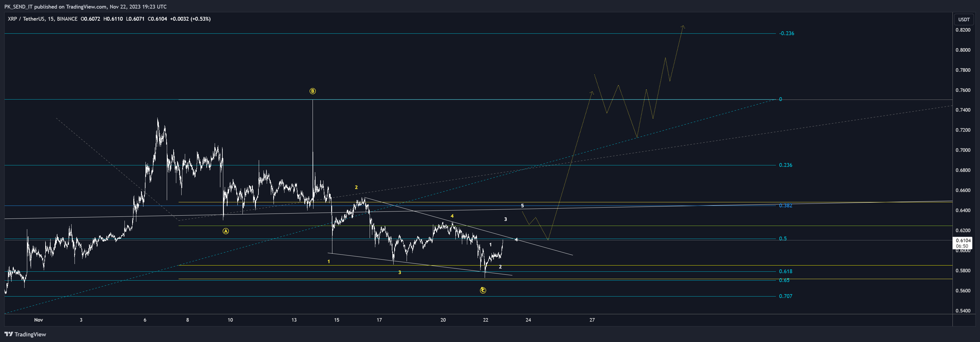The height and width of the screenshot is (342, 980).
Task: Click date 8 on the time axis
Action: click(x=187, y=320)
